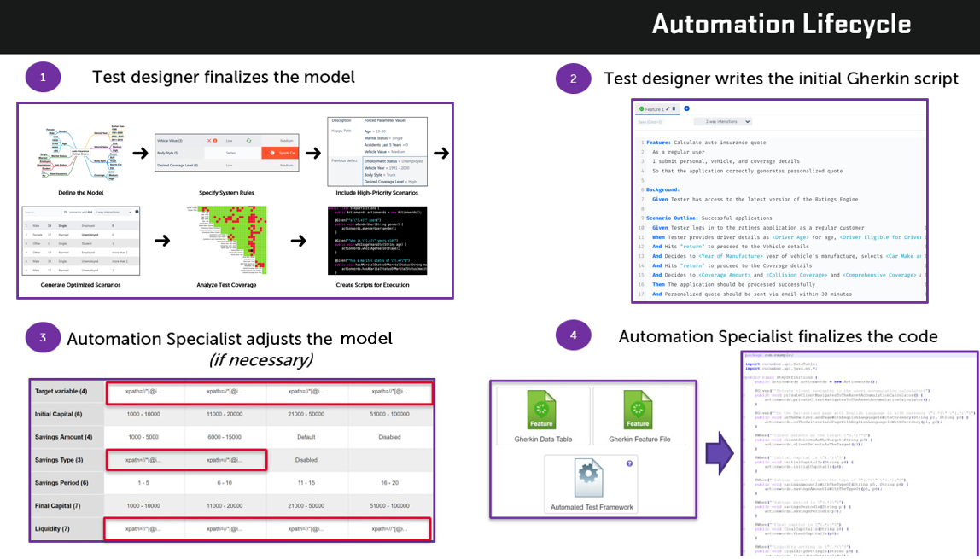
Task: Click the '6 - 10' Savings Period value
Action: (x=225, y=483)
